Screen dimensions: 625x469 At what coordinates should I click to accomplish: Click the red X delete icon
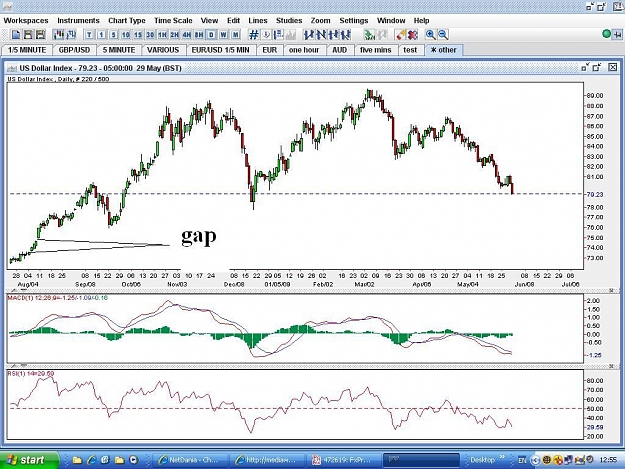[413, 35]
